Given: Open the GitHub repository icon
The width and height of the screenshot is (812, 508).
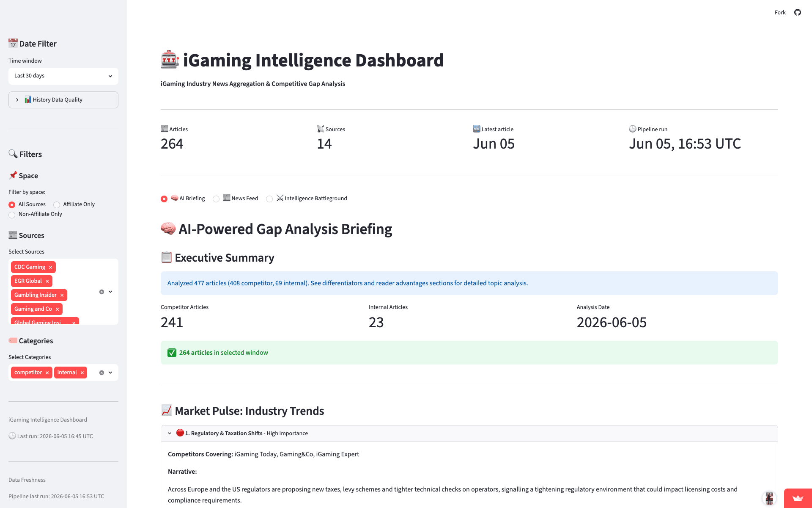Looking at the screenshot, I should [x=797, y=12].
